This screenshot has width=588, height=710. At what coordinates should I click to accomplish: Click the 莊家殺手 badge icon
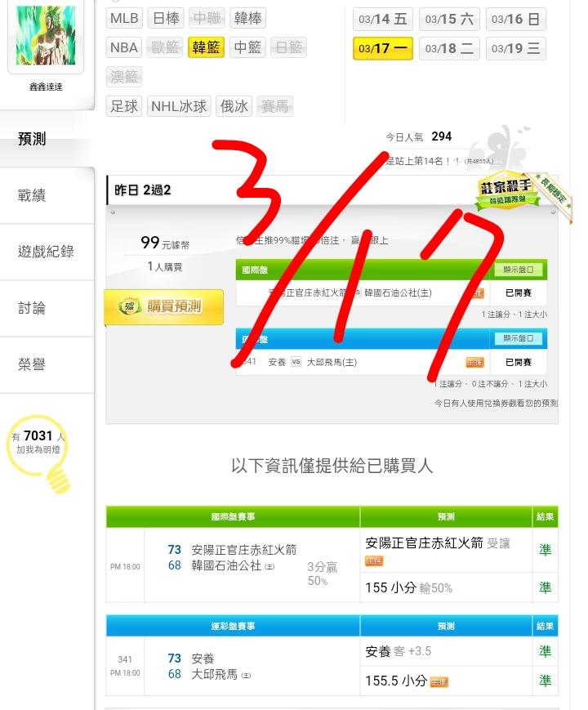click(x=507, y=190)
